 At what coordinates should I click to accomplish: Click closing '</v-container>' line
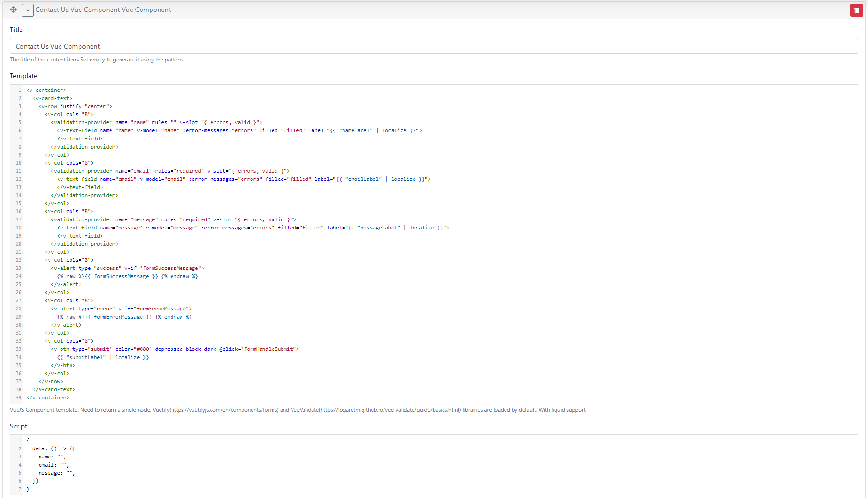pyautogui.click(x=48, y=398)
